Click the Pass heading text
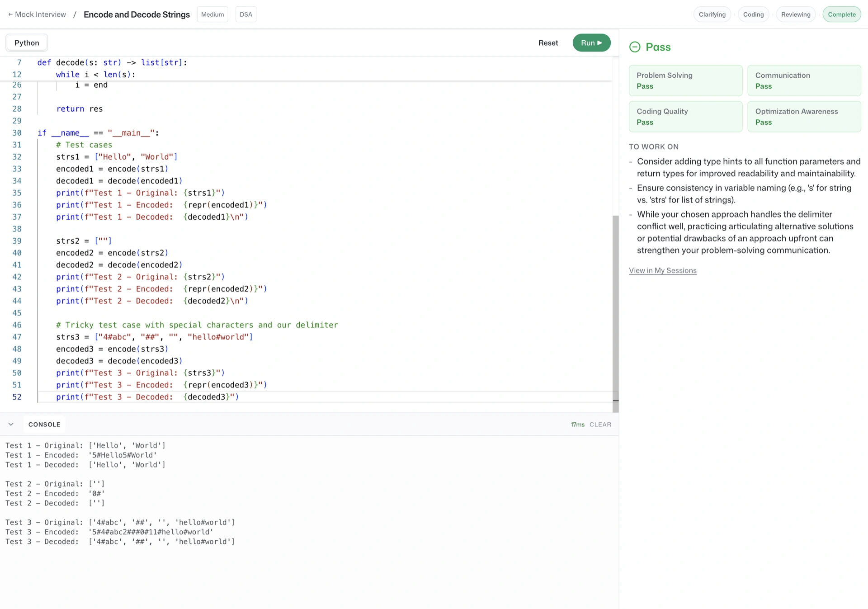The height and width of the screenshot is (609, 868). tap(658, 47)
